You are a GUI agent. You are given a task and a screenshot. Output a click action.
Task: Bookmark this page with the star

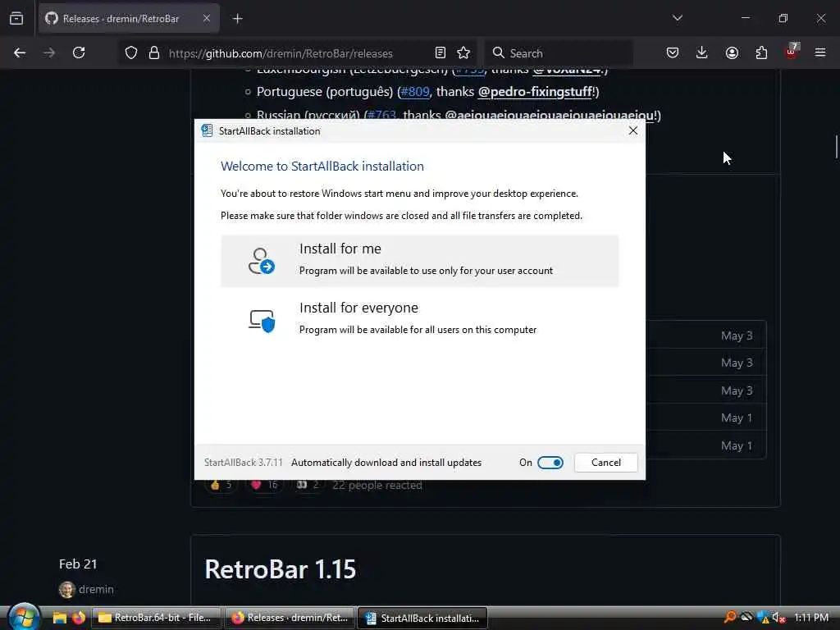pos(463,52)
